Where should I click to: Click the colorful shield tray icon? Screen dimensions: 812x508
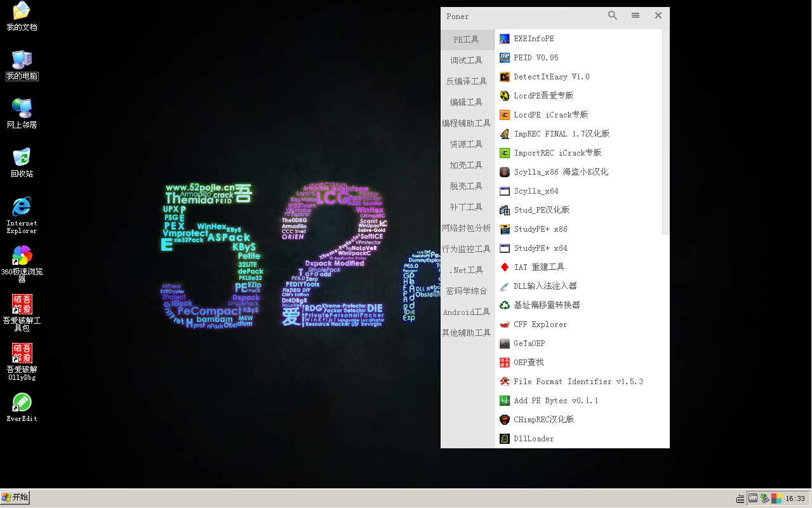pos(776,498)
